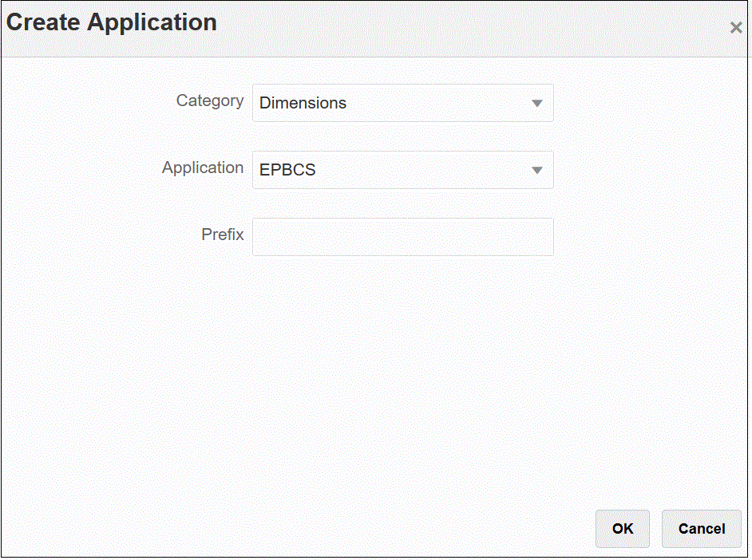This screenshot has height=560, width=752.
Task: Close the Create Application dialog
Action: click(735, 28)
